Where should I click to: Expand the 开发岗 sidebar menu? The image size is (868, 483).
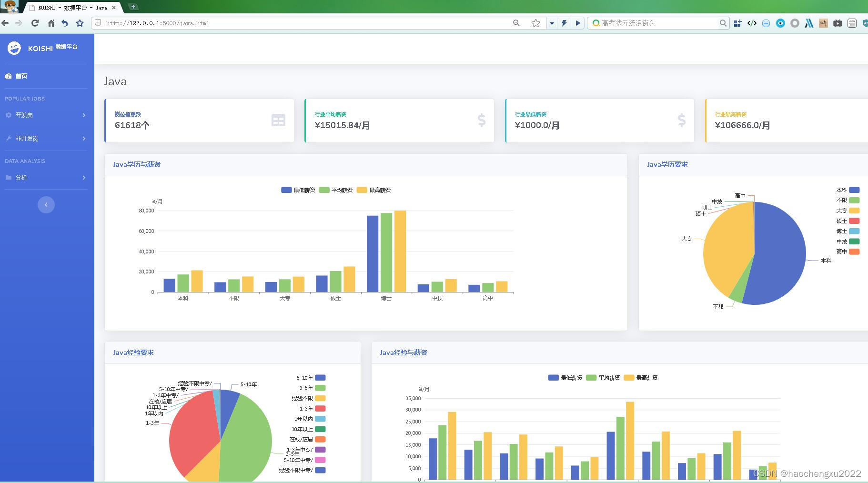click(x=46, y=115)
